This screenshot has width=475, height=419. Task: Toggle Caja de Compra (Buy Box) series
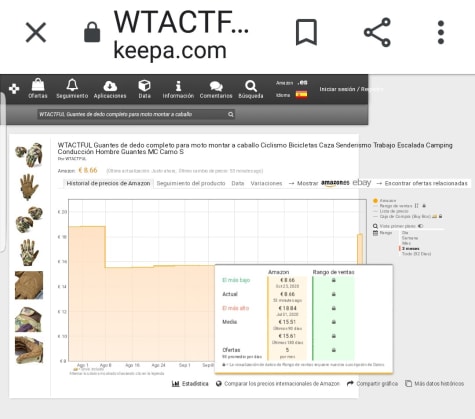click(405, 217)
